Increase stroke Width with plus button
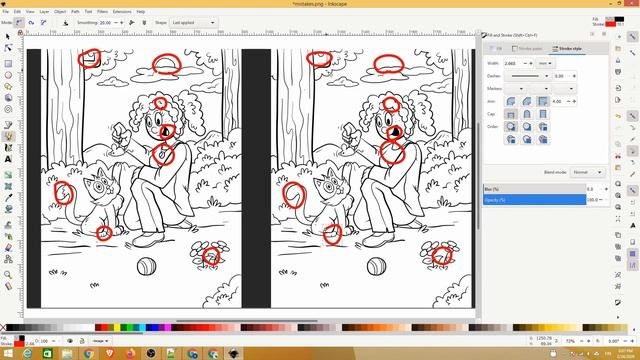Screen dimensions: 640x360 tap(531, 64)
